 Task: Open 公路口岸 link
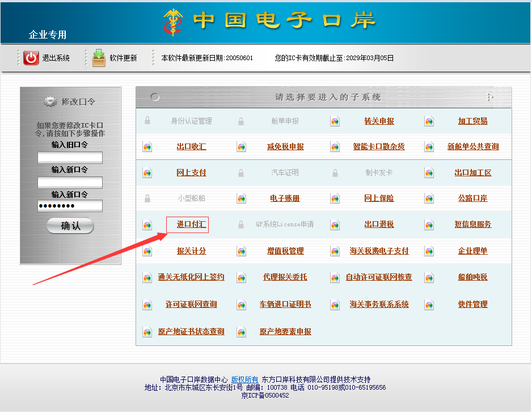click(x=472, y=198)
